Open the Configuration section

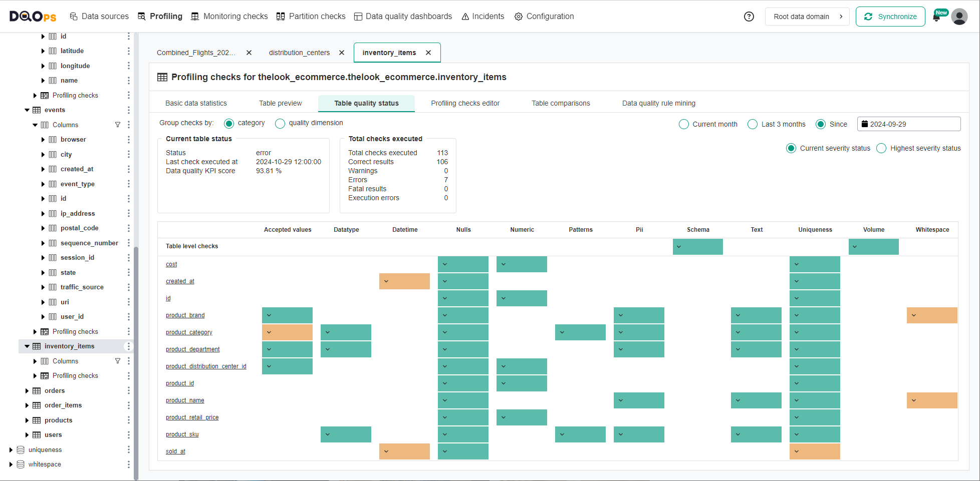click(x=544, y=16)
